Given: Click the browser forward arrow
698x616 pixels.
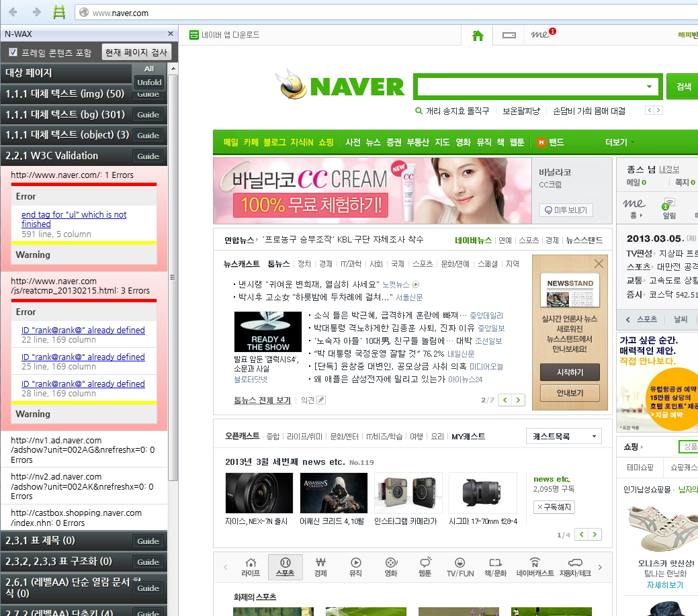Looking at the screenshot, I should point(36,13).
